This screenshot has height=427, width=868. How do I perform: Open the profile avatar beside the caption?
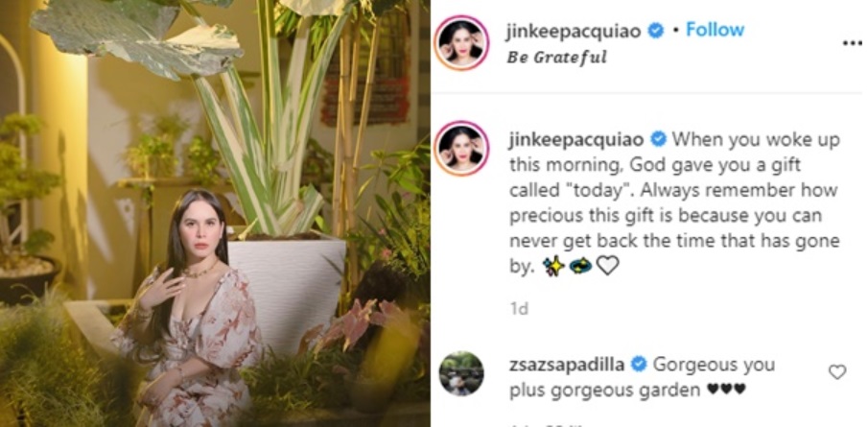click(461, 148)
